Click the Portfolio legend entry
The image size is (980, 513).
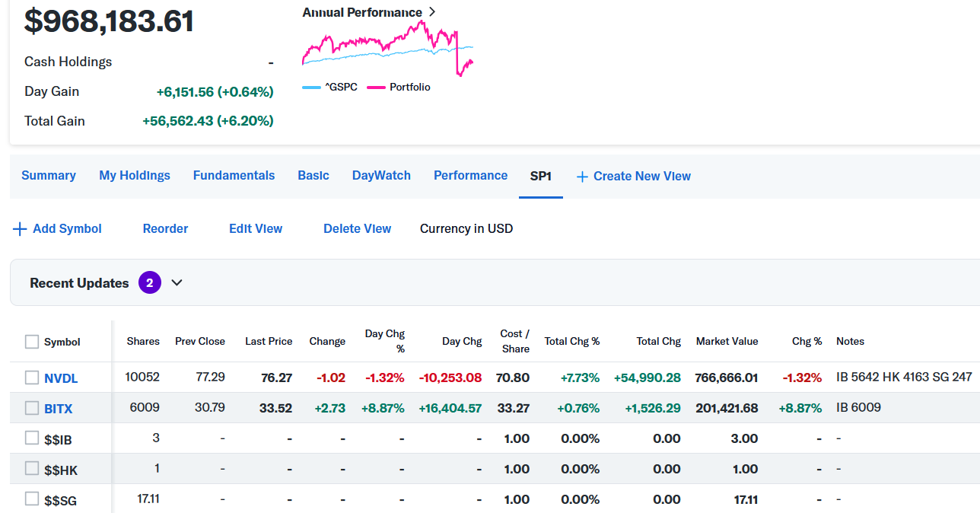click(399, 88)
